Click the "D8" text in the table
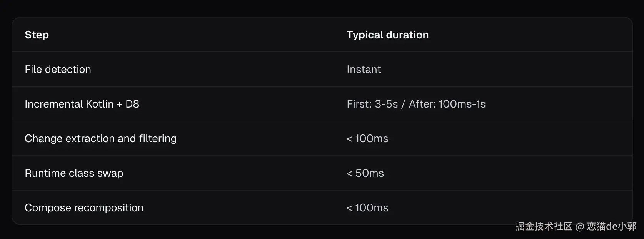The image size is (644, 239). [132, 104]
